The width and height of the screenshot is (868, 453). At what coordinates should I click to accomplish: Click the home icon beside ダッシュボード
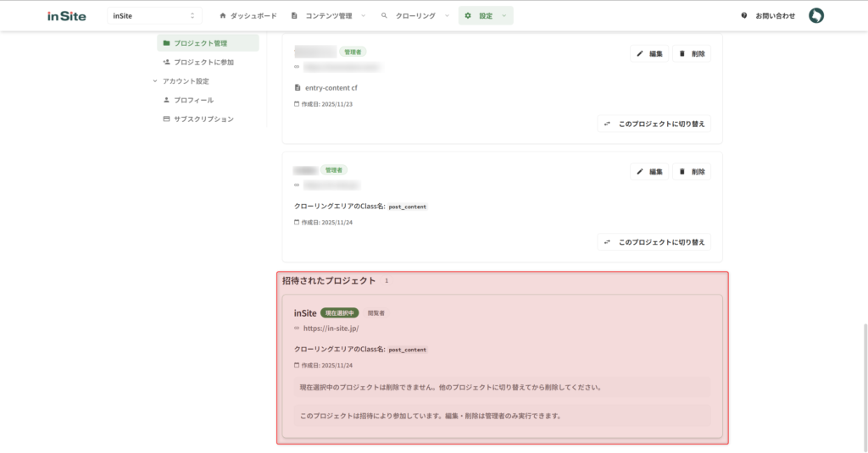point(223,15)
